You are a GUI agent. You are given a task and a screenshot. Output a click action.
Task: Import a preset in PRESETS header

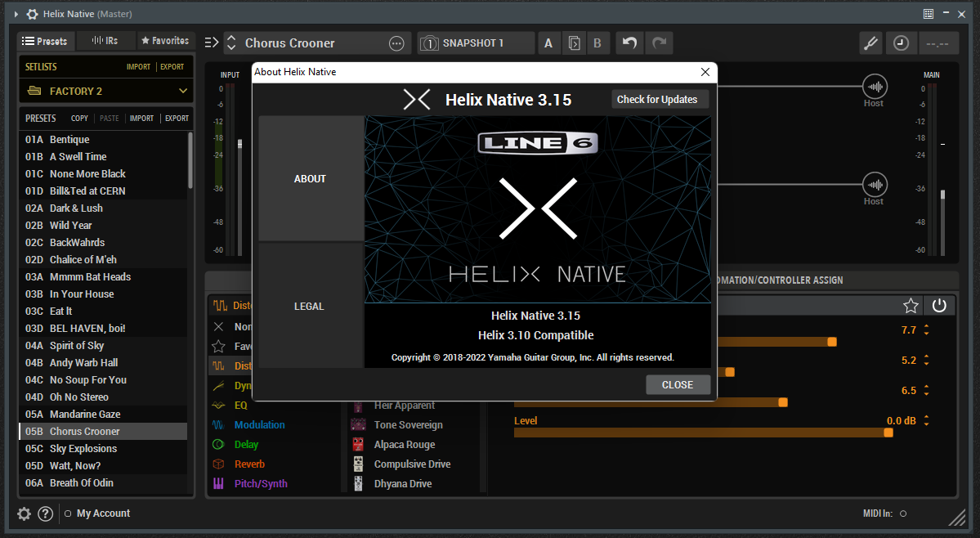[x=142, y=118]
